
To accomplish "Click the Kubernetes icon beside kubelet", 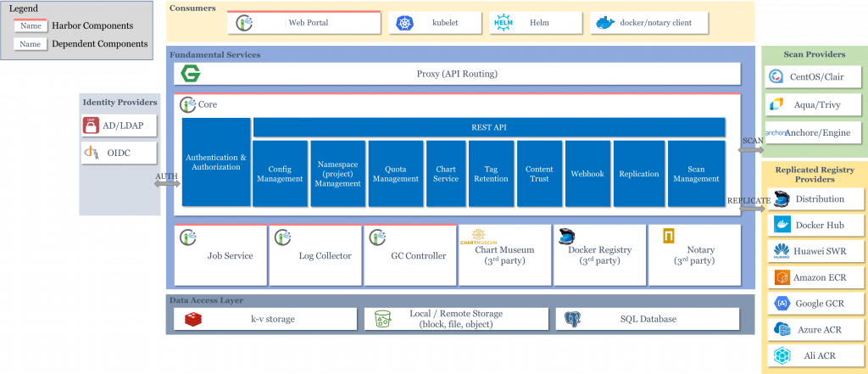I will tap(405, 23).
